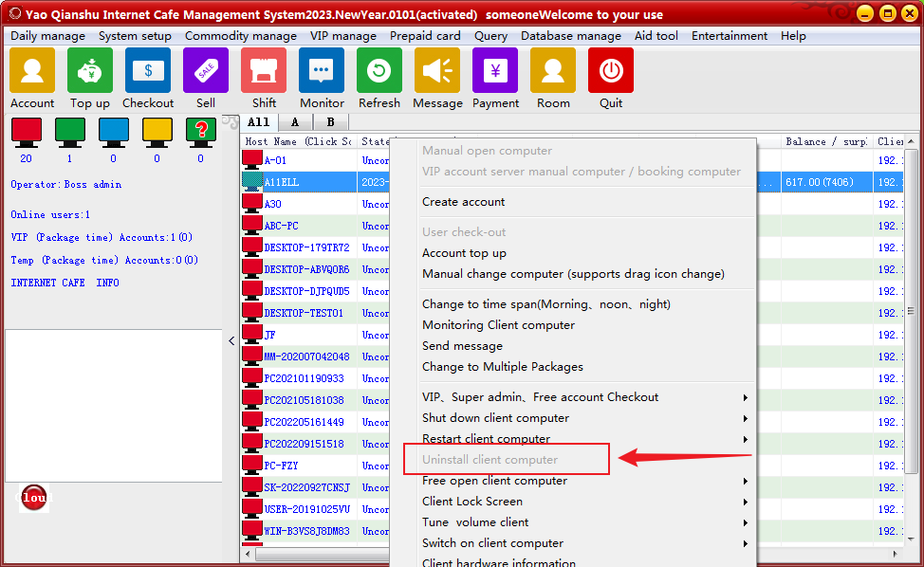The image size is (924, 567).
Task: Click the horizontal scrollbar left arrow
Action: [248, 554]
